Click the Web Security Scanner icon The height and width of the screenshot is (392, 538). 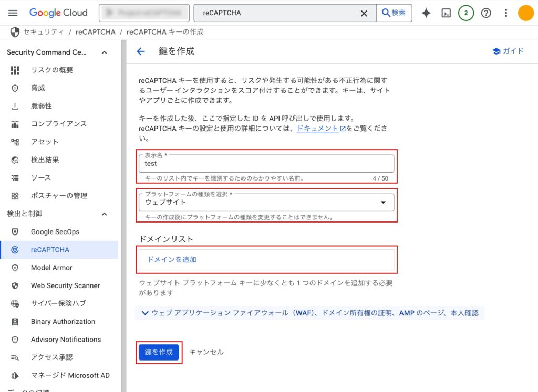15,286
